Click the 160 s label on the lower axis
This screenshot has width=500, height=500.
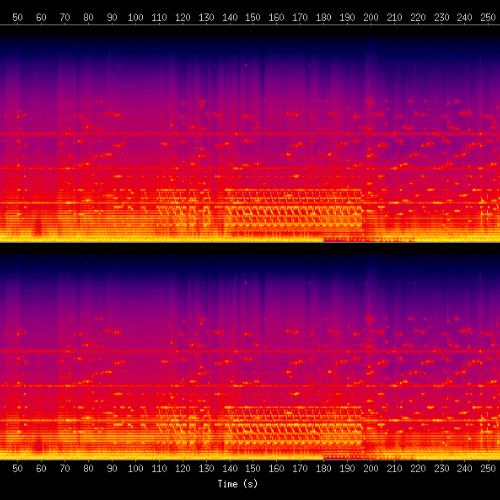[x=277, y=468]
